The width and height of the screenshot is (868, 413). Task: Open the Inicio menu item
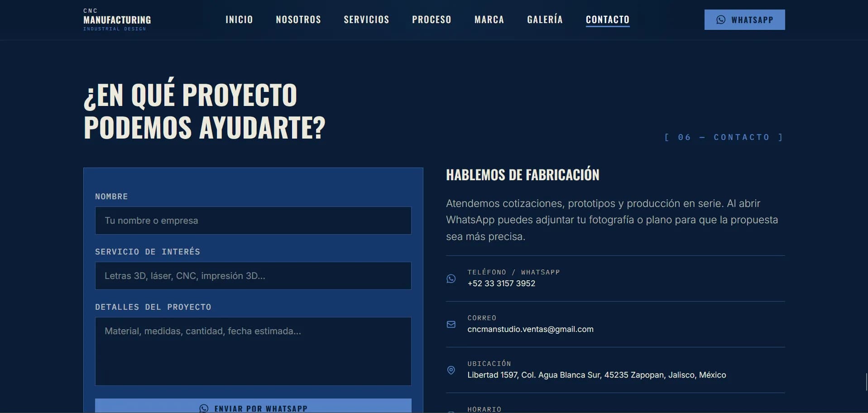pos(239,19)
